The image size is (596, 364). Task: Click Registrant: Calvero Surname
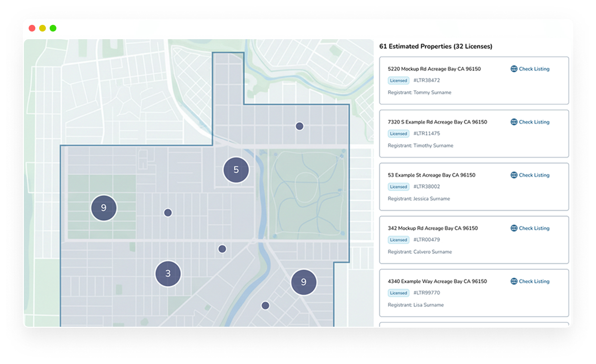click(420, 251)
